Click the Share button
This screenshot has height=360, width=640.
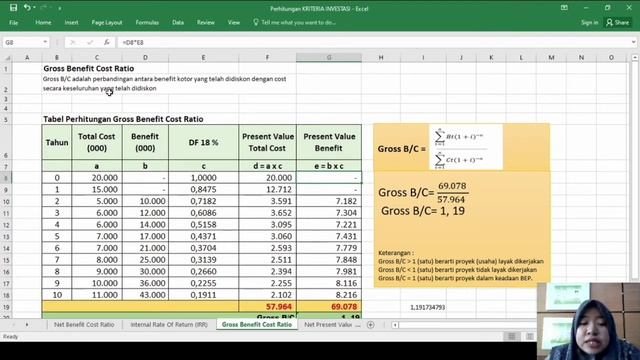(618, 22)
